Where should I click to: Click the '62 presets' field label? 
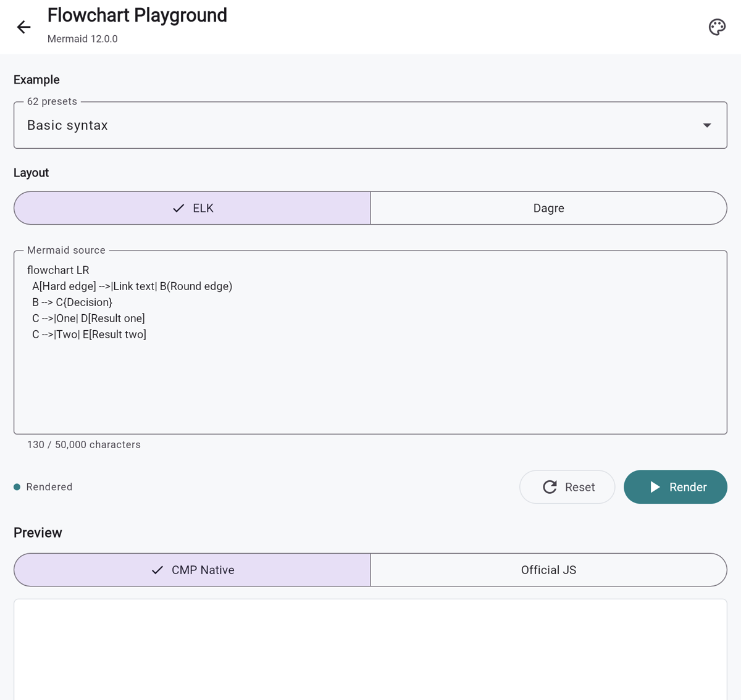52,101
